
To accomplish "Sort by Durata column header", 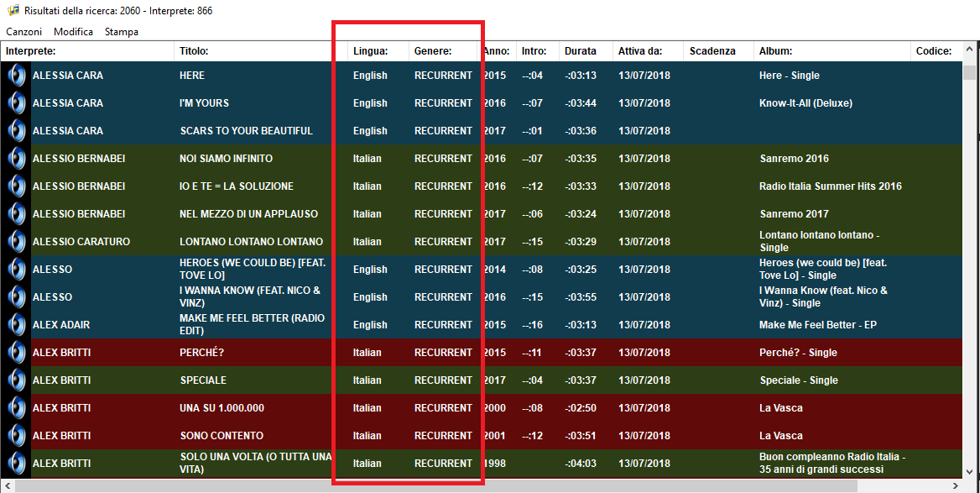I will (x=586, y=51).
